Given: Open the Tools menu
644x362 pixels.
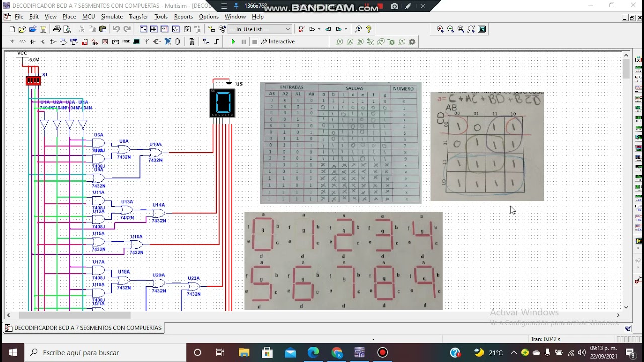Looking at the screenshot, I should pyautogui.click(x=161, y=17).
